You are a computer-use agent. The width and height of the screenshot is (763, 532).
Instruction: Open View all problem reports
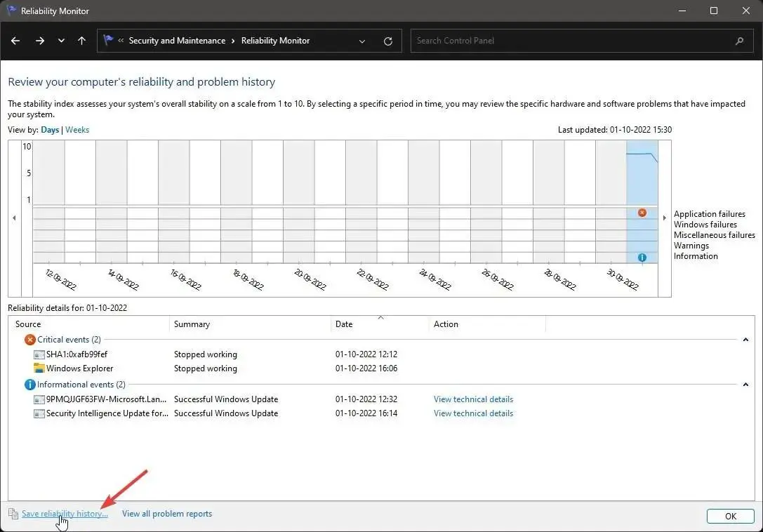click(167, 514)
